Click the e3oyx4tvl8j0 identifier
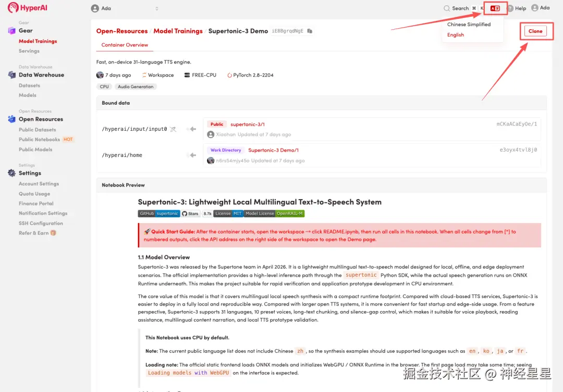Image resolution: width=563 pixels, height=392 pixels. pyautogui.click(x=518, y=150)
